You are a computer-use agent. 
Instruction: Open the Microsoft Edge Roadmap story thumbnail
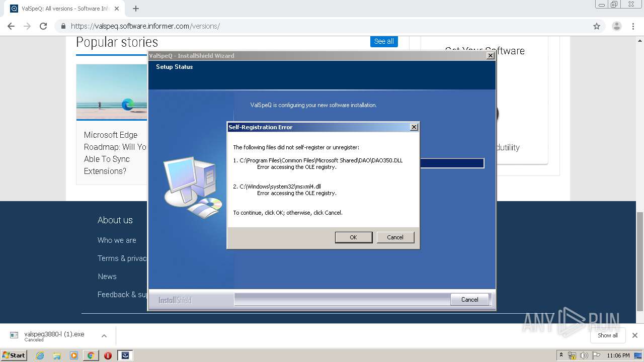pos(111,92)
